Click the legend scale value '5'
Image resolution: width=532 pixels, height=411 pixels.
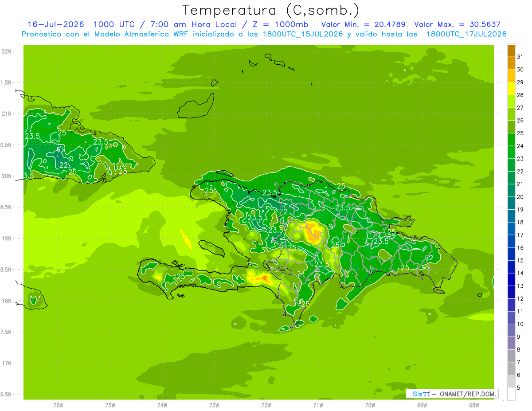tap(519, 388)
